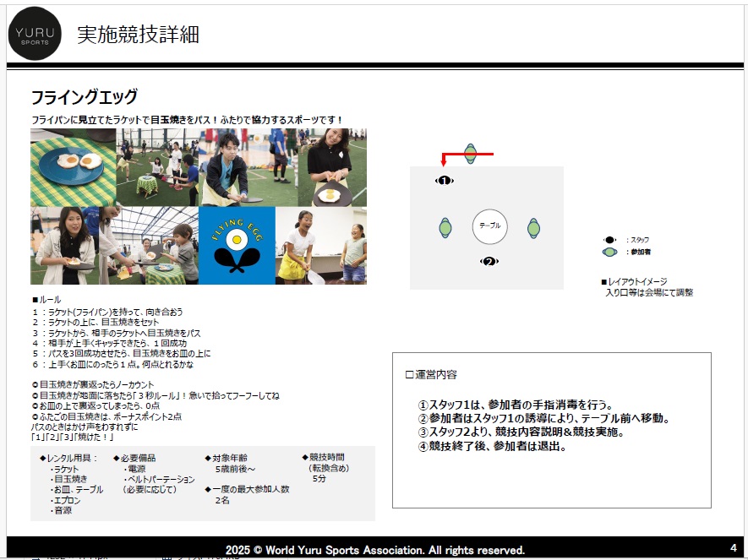Click the participant icon right of the table
748x560 pixels.
tap(533, 227)
